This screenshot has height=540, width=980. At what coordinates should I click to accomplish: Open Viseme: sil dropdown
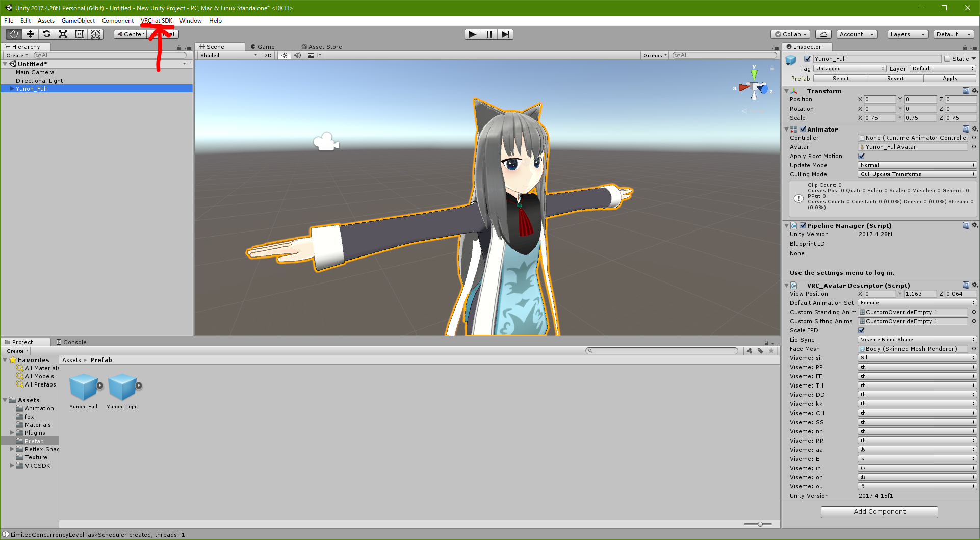(x=917, y=358)
